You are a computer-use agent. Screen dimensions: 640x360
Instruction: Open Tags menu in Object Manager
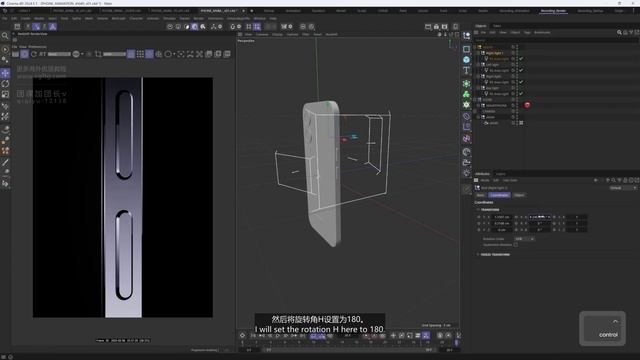(527, 32)
